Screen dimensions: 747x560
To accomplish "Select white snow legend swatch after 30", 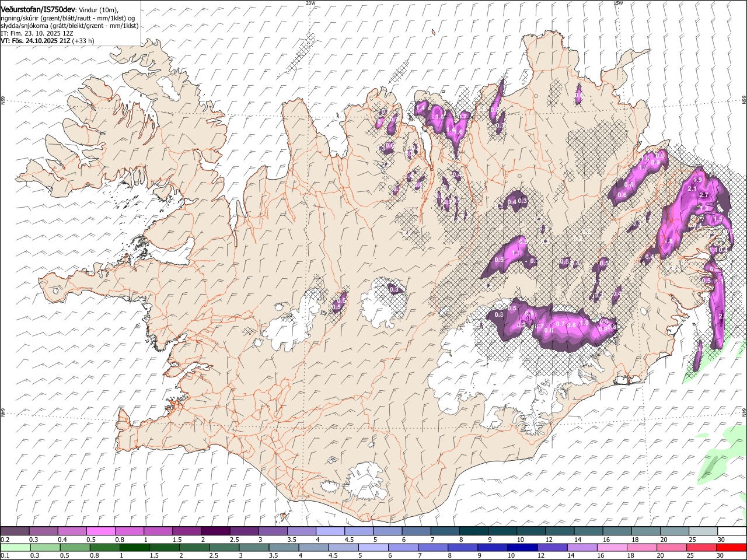I will pyautogui.click(x=732, y=531).
